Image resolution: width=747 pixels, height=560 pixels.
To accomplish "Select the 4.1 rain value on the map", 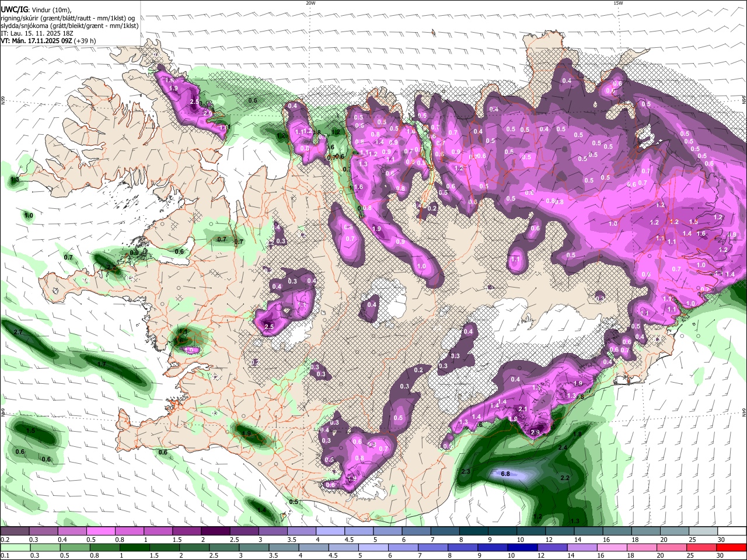I will (x=183, y=331).
